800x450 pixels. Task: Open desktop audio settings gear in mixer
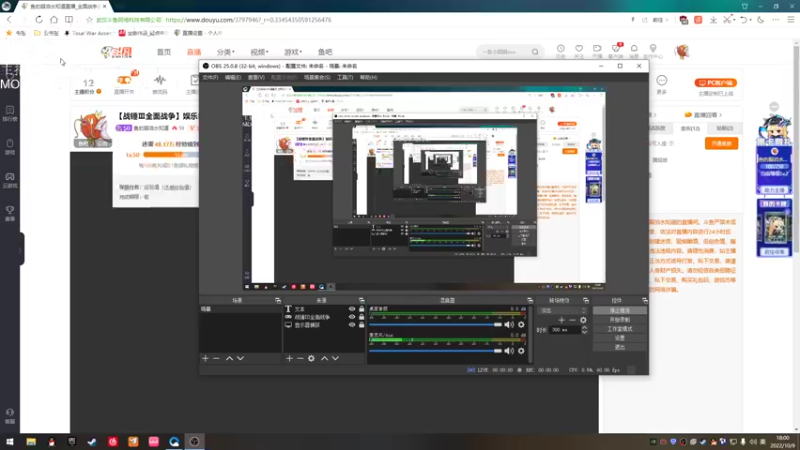point(521,324)
